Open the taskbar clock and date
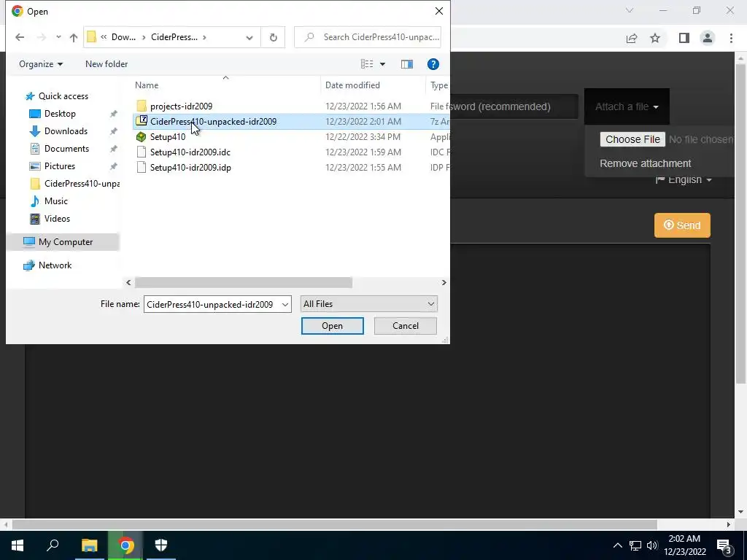This screenshot has height=560, width=747. [684, 545]
